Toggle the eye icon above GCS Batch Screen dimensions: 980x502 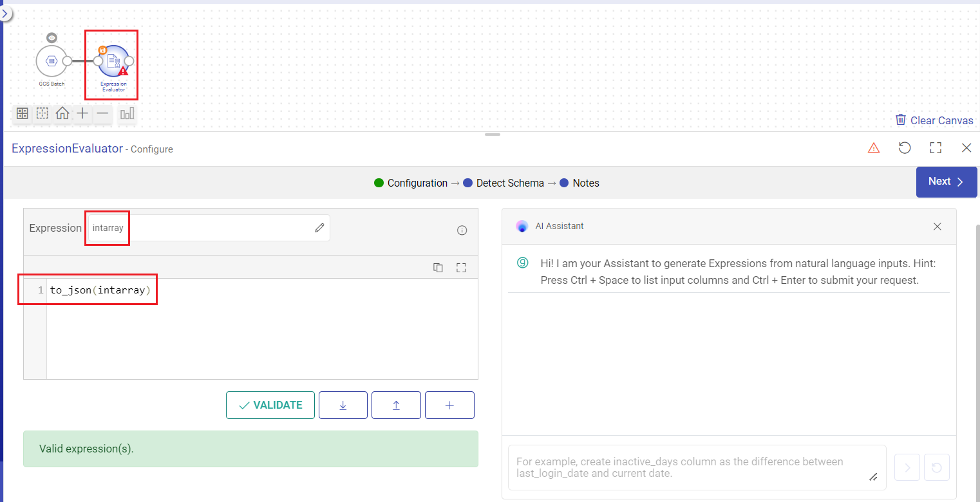52,38
